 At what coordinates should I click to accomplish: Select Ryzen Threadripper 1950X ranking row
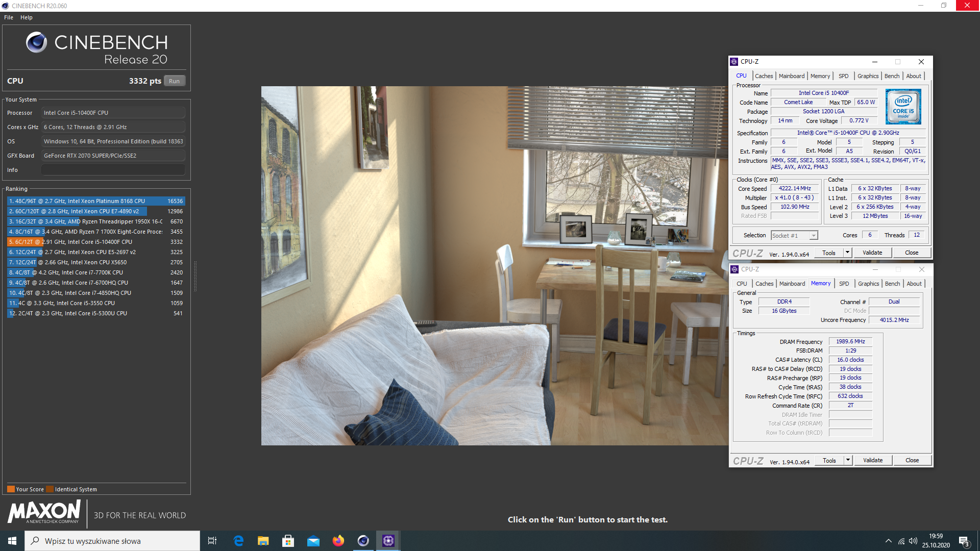click(96, 221)
